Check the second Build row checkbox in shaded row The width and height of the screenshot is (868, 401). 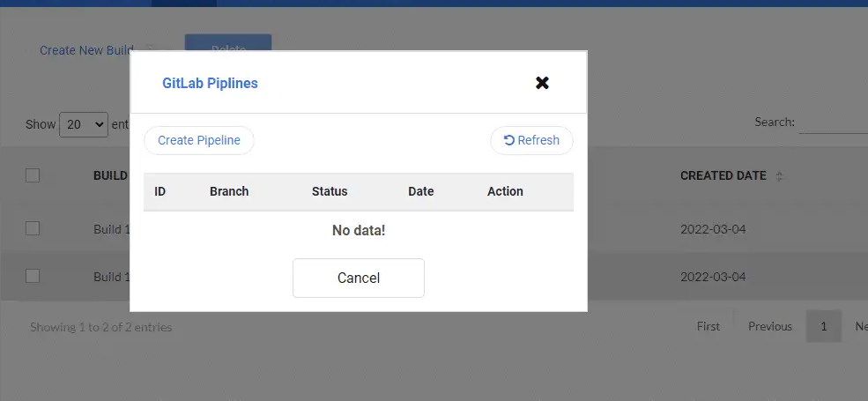33,276
